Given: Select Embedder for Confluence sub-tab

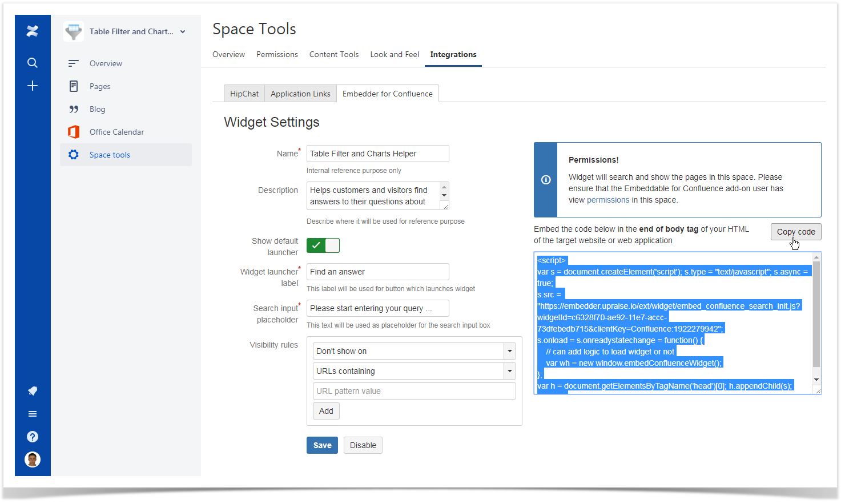Looking at the screenshot, I should (388, 94).
